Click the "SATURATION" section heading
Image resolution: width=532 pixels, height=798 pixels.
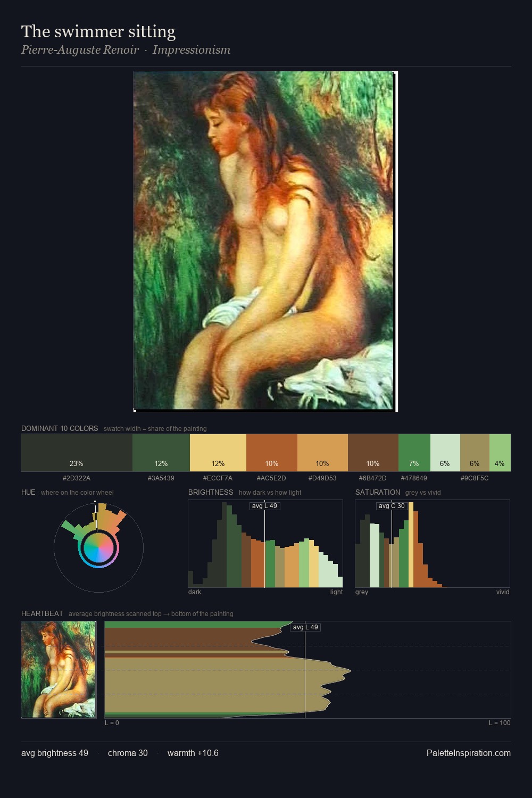pyautogui.click(x=378, y=492)
